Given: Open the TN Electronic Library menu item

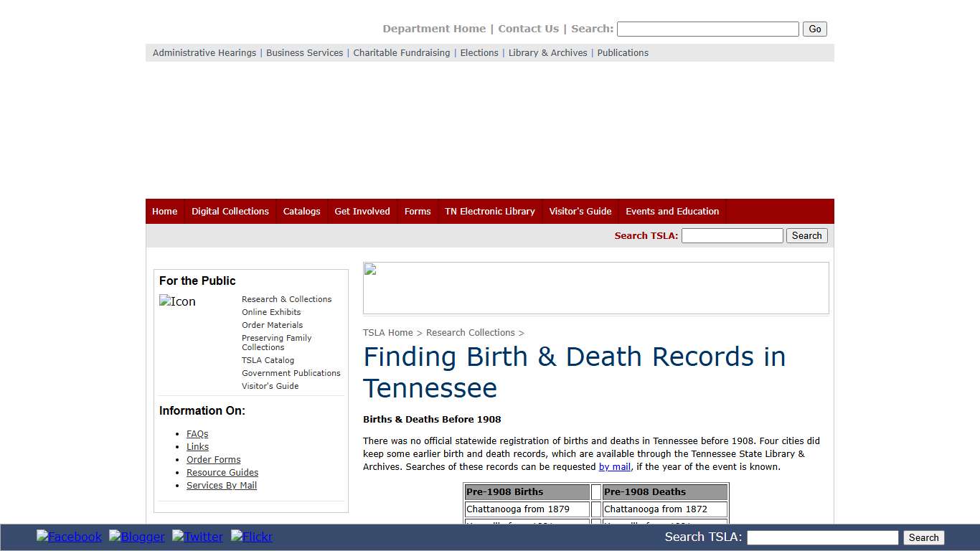Looking at the screenshot, I should pos(490,211).
